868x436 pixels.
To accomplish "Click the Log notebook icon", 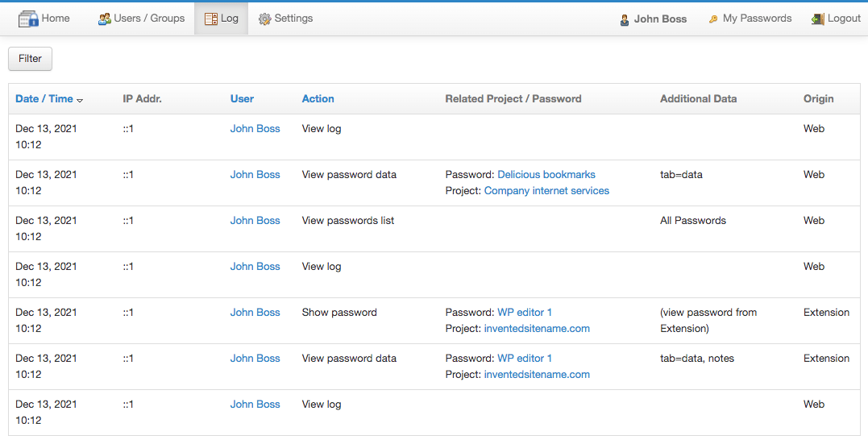I will coord(210,19).
